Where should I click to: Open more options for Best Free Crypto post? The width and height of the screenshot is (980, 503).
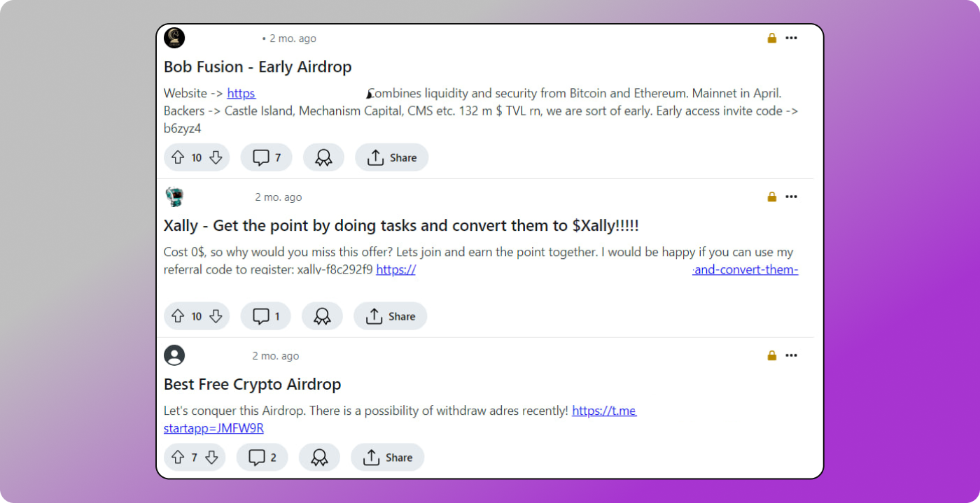click(x=791, y=355)
